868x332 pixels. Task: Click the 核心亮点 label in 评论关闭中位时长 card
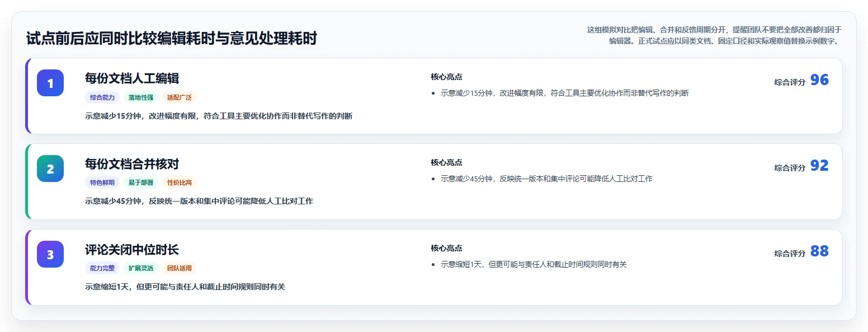coord(446,249)
